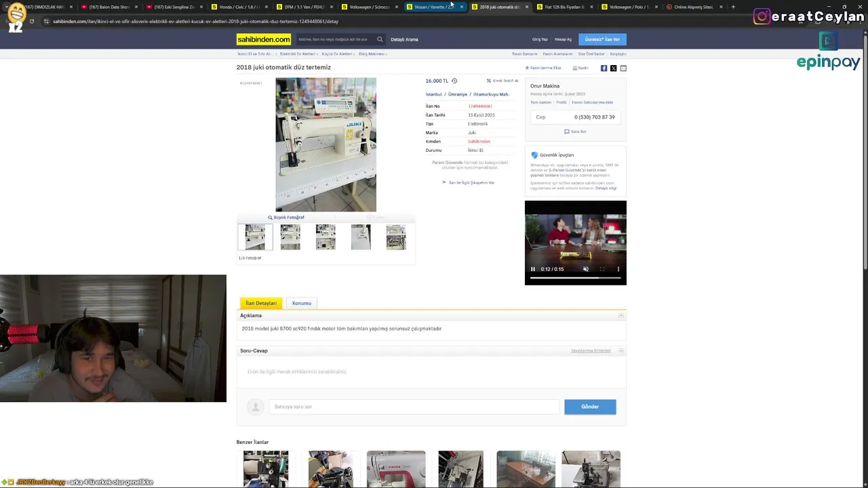The image size is (868, 488).
Task: Click Giriş Yap link
Action: pyautogui.click(x=540, y=39)
